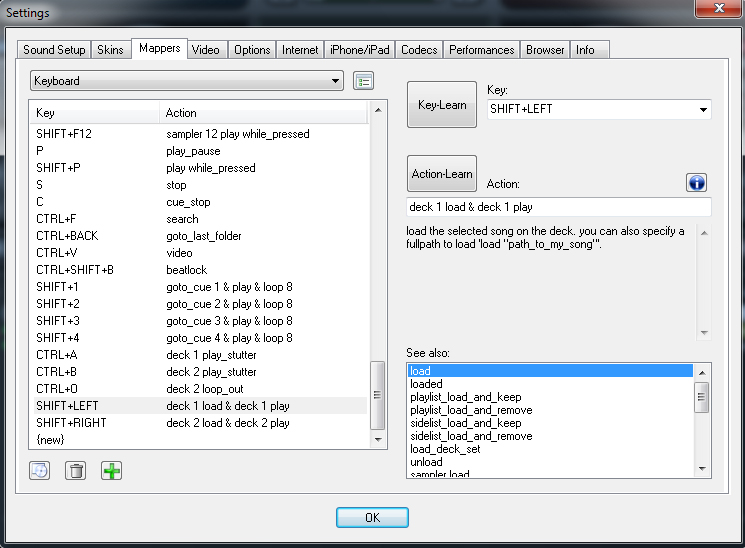Click the scroll-up arrow of the mapping list
745x548 pixels.
(x=377, y=110)
